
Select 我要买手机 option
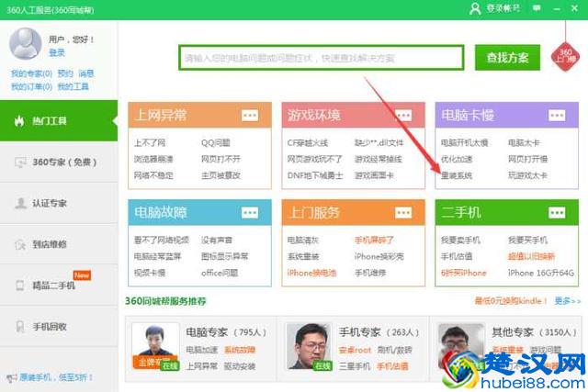coord(527,241)
